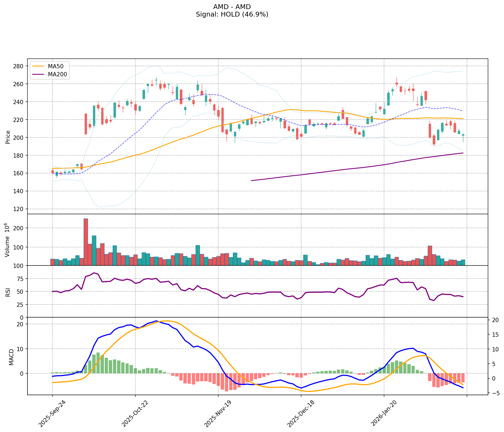Click the purple MA200 legend line swatch
This screenshot has height=432, width=504.
[37, 74]
